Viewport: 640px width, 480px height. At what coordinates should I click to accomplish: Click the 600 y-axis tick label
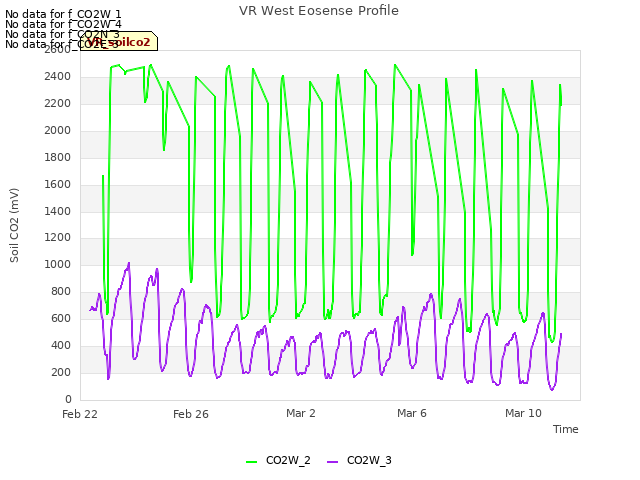tap(61, 318)
